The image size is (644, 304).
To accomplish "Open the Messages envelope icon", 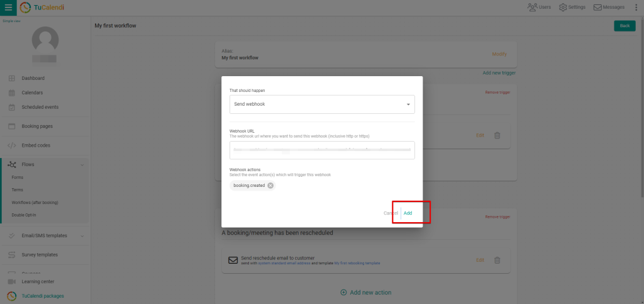I will [x=597, y=8].
